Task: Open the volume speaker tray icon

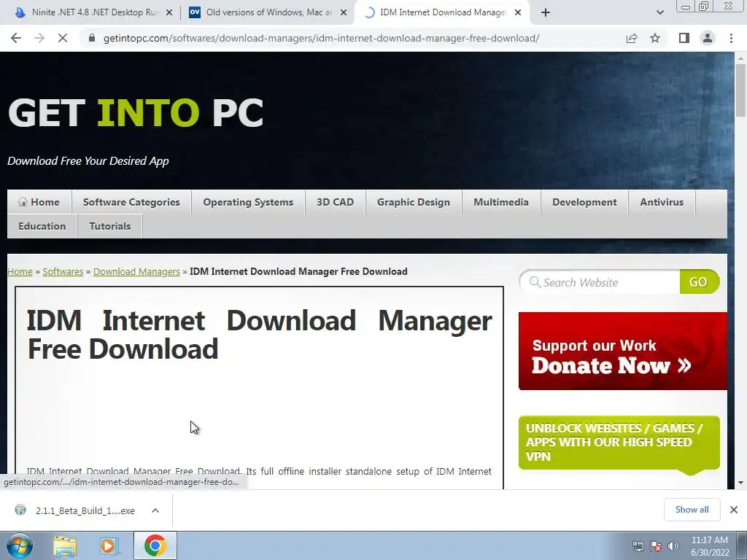Action: pyautogui.click(x=673, y=546)
